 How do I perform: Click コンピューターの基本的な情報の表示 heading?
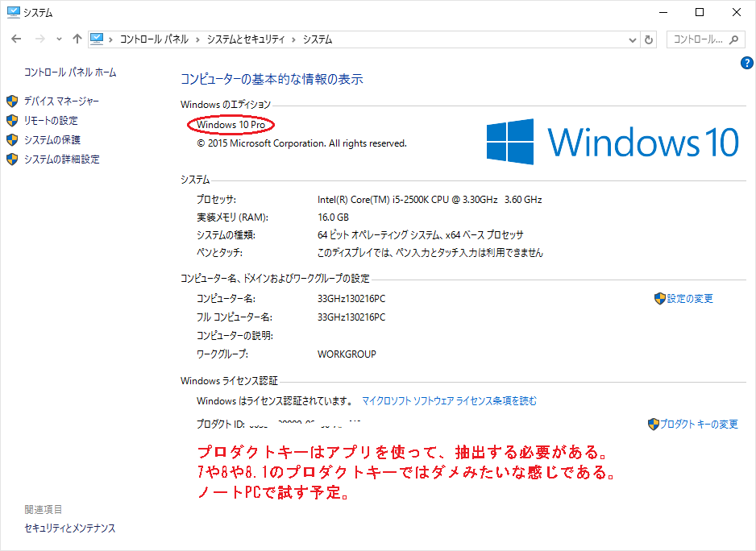pyautogui.click(x=272, y=80)
